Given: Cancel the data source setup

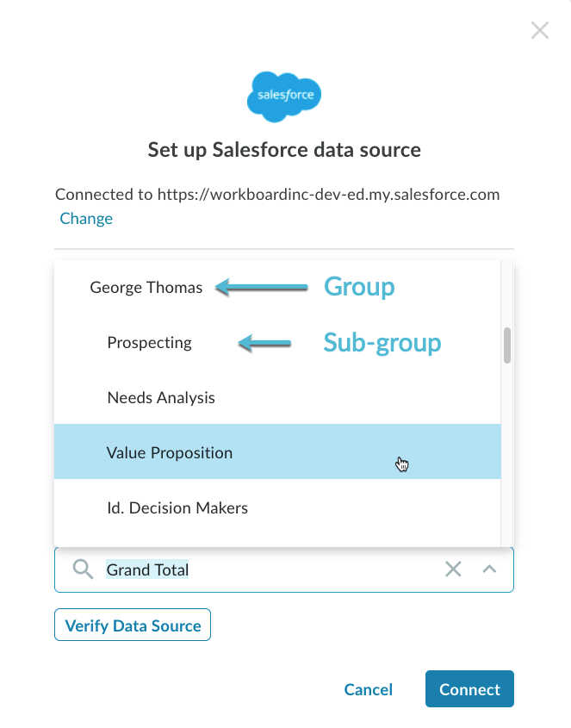Looking at the screenshot, I should click(368, 689).
